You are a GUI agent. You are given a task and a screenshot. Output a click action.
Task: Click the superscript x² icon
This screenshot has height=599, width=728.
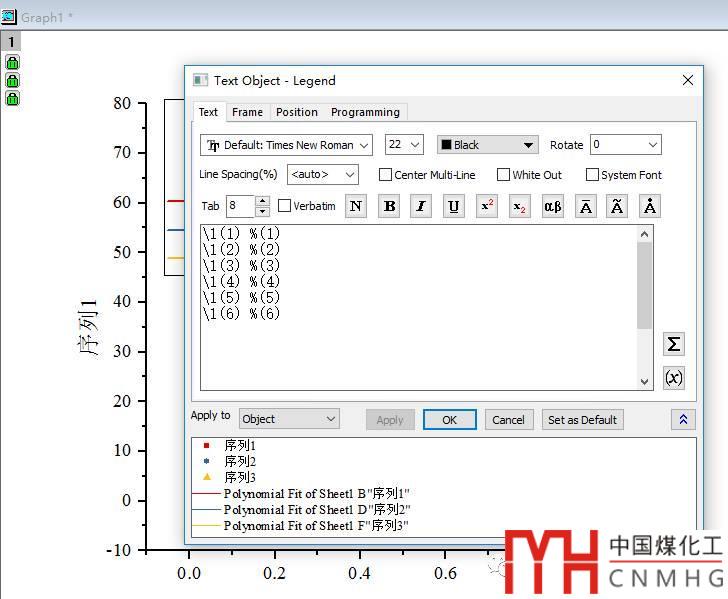click(487, 207)
